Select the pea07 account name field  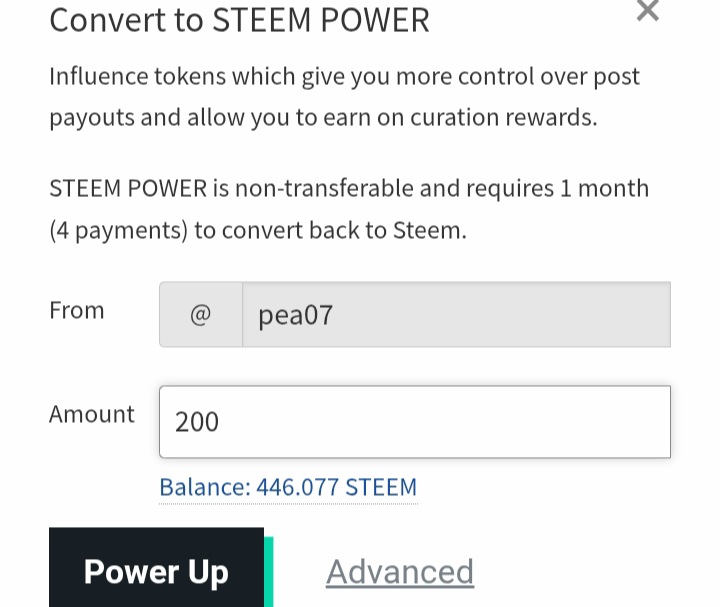(456, 315)
